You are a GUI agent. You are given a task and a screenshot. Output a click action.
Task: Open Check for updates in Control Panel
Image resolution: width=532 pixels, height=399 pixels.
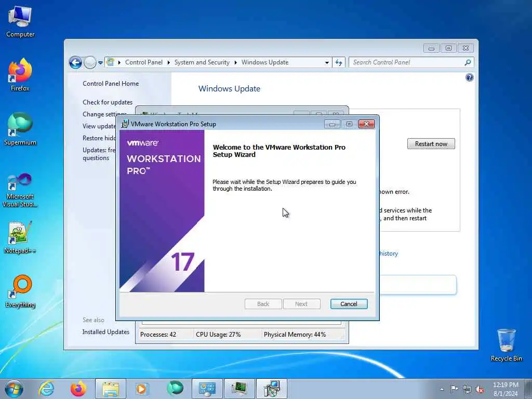(108, 102)
